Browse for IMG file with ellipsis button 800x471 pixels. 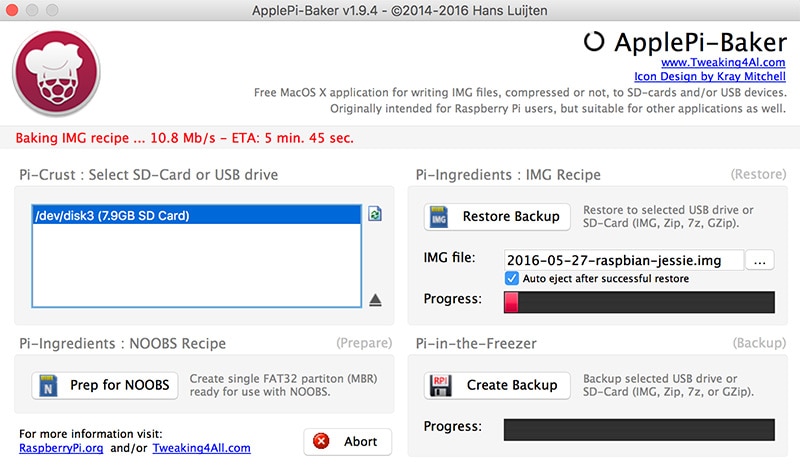coord(760,260)
